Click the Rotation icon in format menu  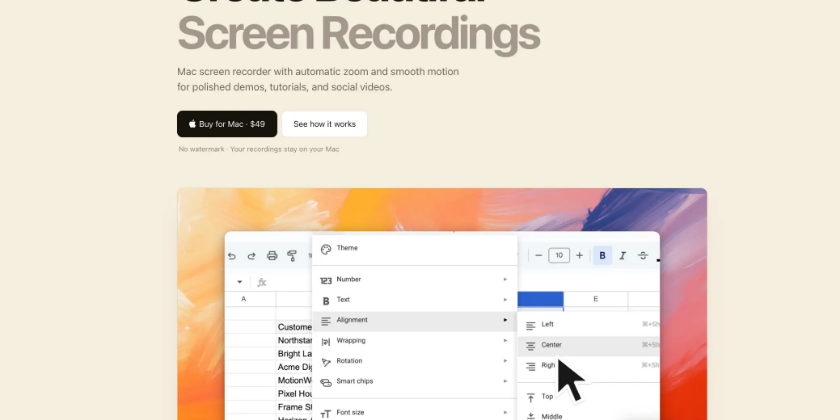pos(326,362)
